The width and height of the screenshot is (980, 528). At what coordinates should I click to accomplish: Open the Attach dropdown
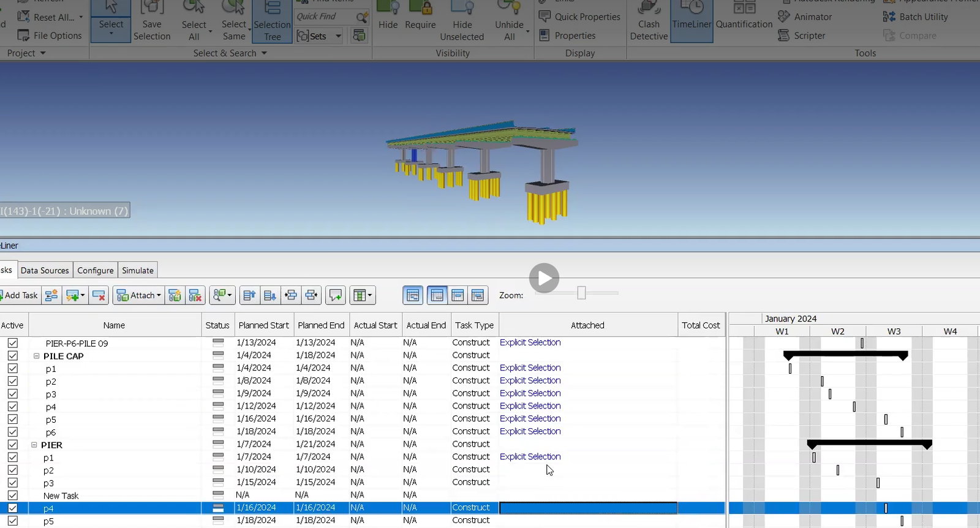(x=138, y=295)
